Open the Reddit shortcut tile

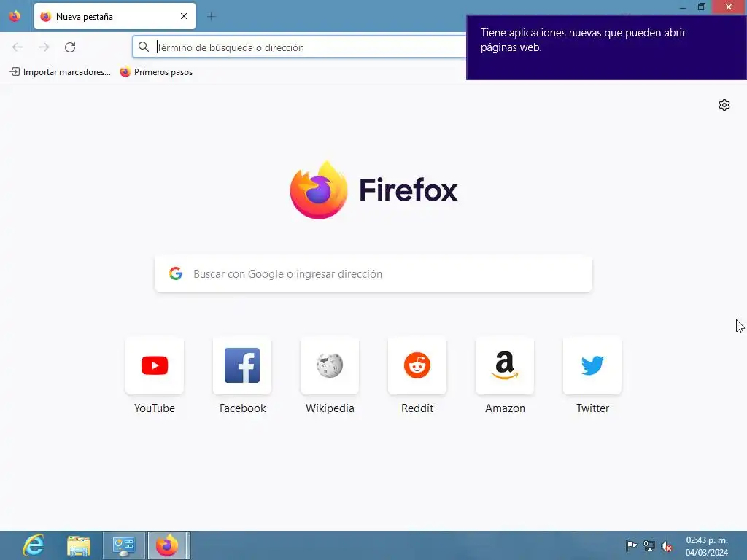417,366
